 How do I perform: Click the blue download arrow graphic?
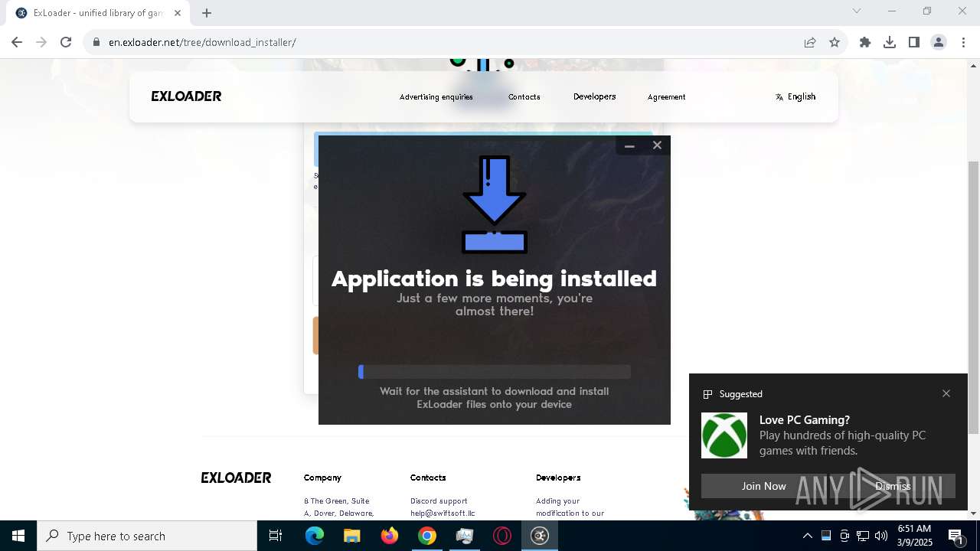coord(495,204)
